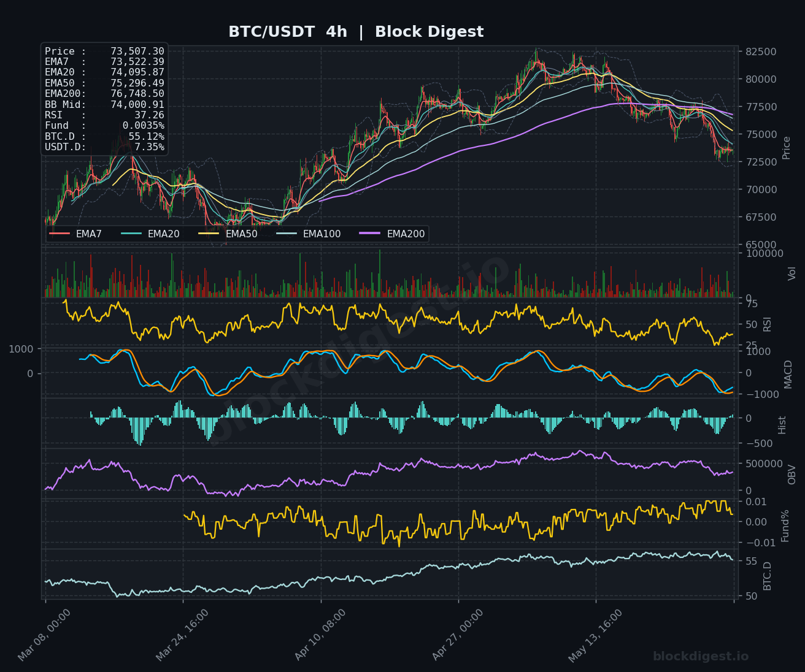Click the 70000 price tick label

point(761,189)
